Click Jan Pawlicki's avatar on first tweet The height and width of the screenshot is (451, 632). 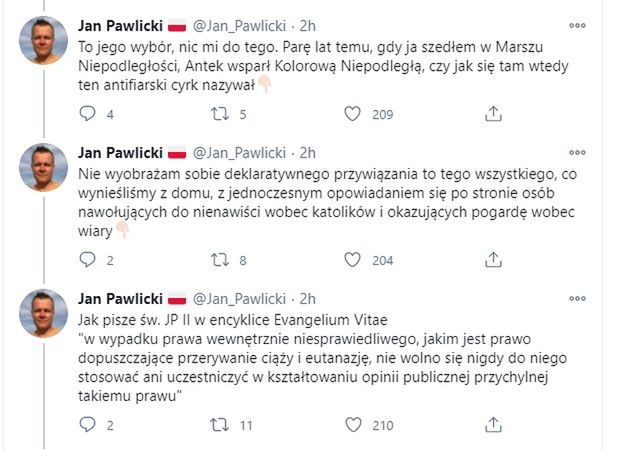(45, 40)
